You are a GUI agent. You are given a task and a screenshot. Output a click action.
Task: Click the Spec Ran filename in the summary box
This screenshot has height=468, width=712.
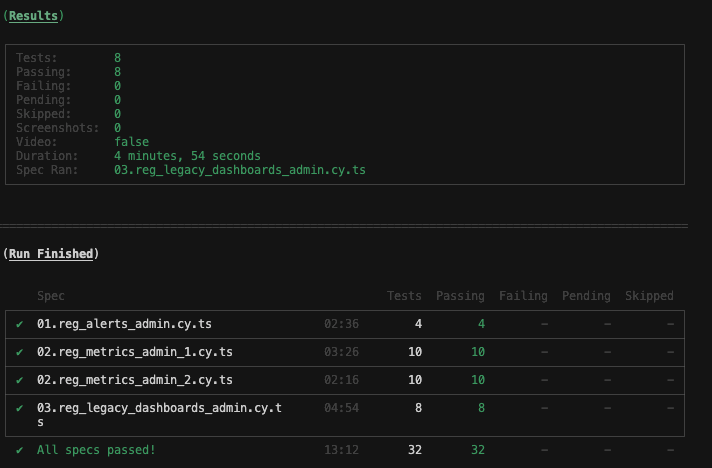click(x=240, y=170)
